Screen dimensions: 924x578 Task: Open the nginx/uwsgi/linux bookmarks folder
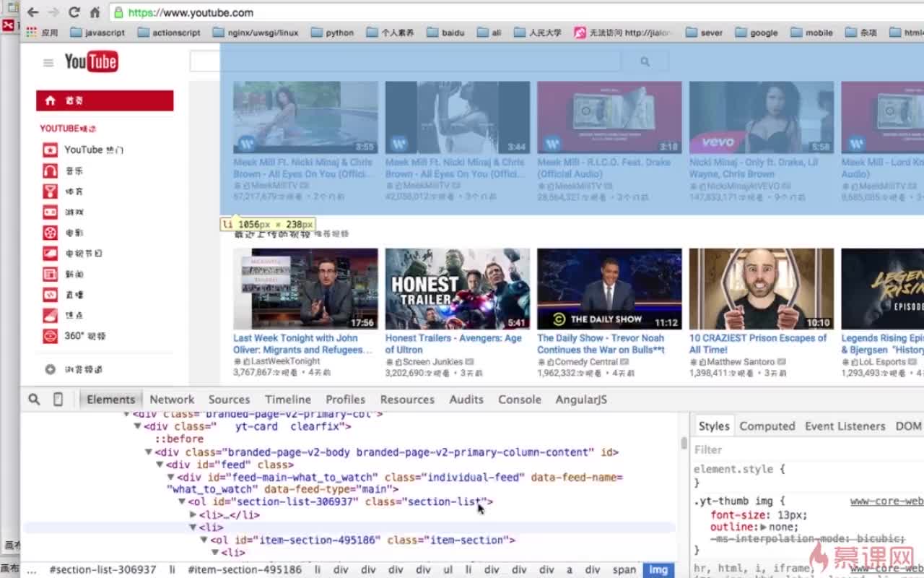[256, 33]
